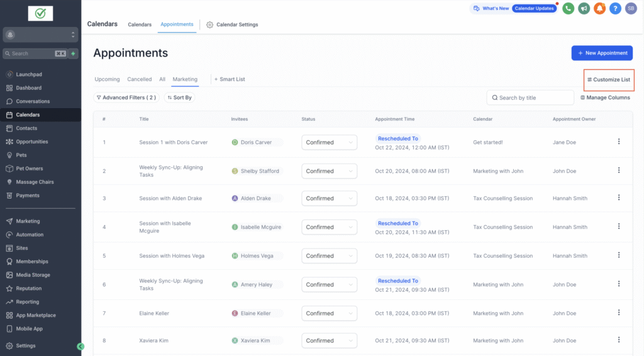Open the orange notifications bell
Viewport: 644px width, 356px height.
[599, 8]
